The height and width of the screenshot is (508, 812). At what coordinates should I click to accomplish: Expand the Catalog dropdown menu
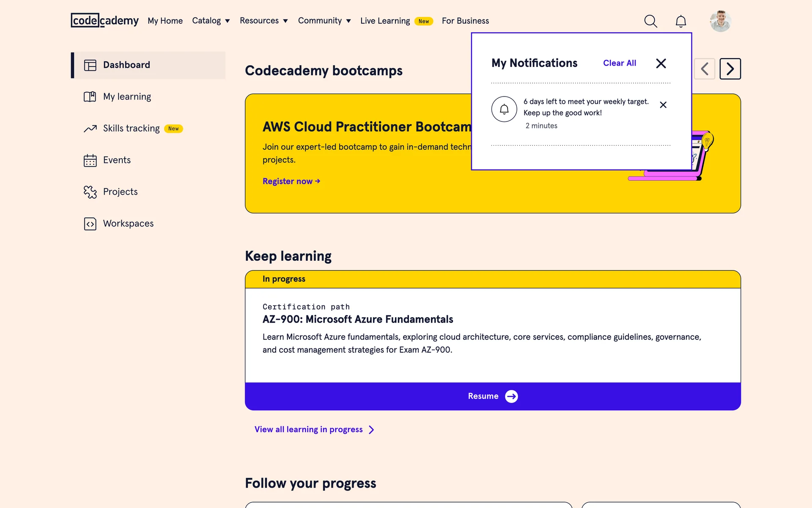point(211,21)
